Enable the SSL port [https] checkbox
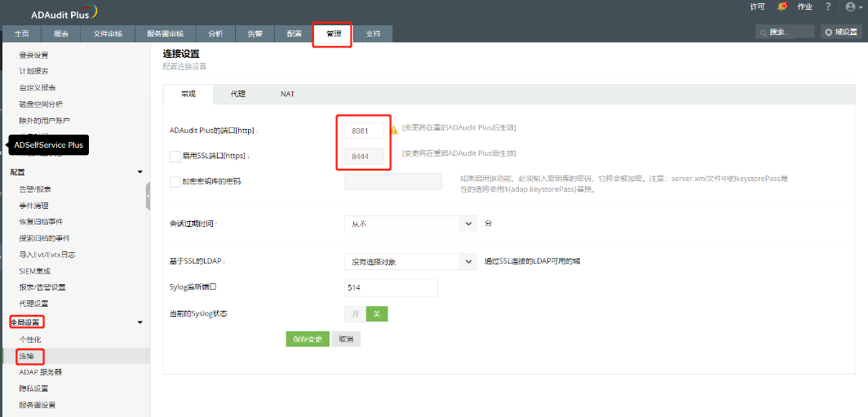This screenshot has height=417, width=868. point(175,156)
